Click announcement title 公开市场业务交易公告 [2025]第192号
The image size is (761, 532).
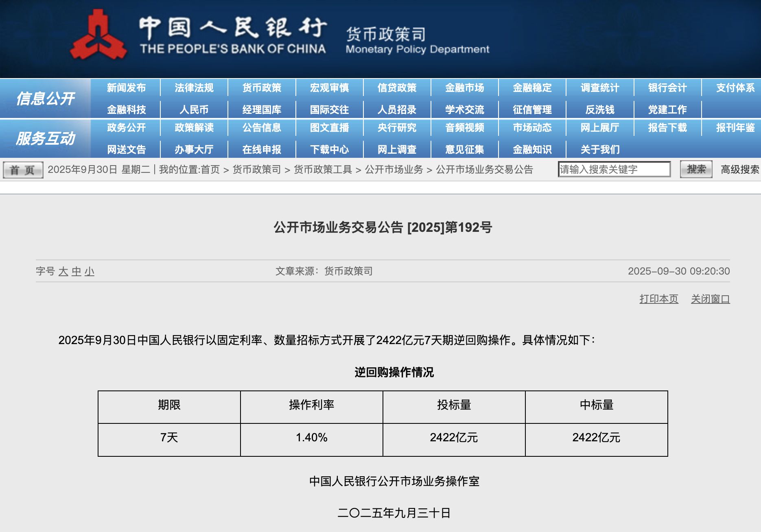383,227
